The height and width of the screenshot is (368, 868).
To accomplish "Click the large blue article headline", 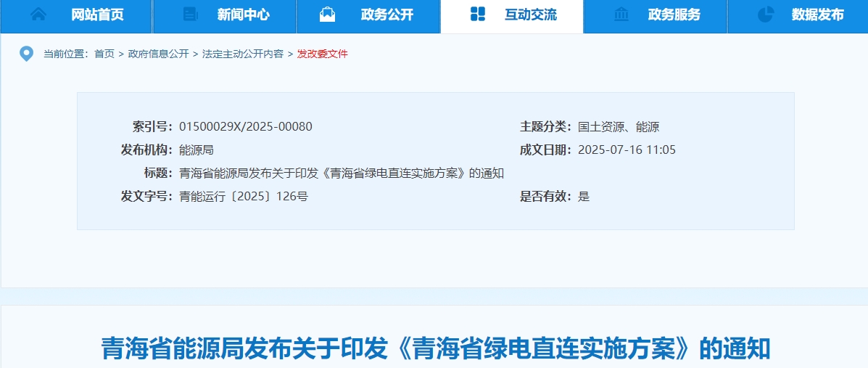I will [434, 349].
